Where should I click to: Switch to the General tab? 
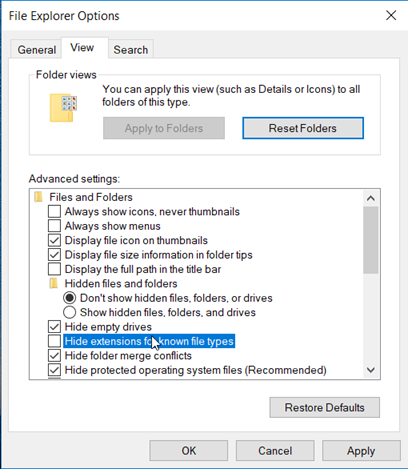coord(36,50)
